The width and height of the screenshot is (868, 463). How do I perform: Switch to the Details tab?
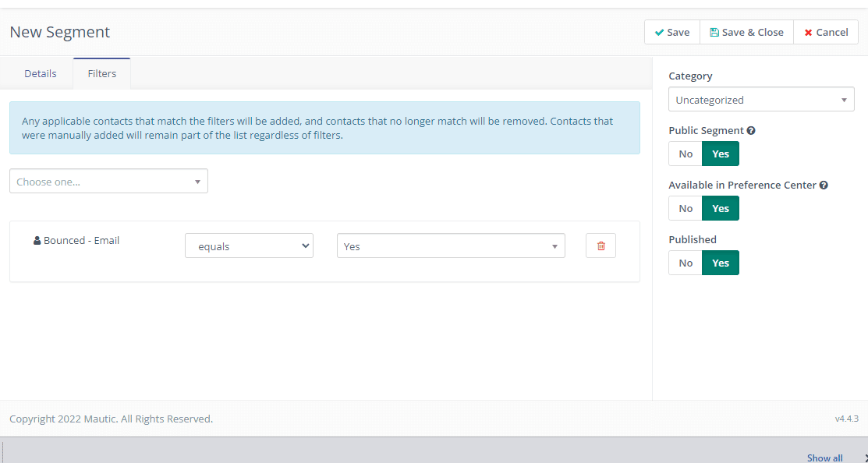pos(41,73)
